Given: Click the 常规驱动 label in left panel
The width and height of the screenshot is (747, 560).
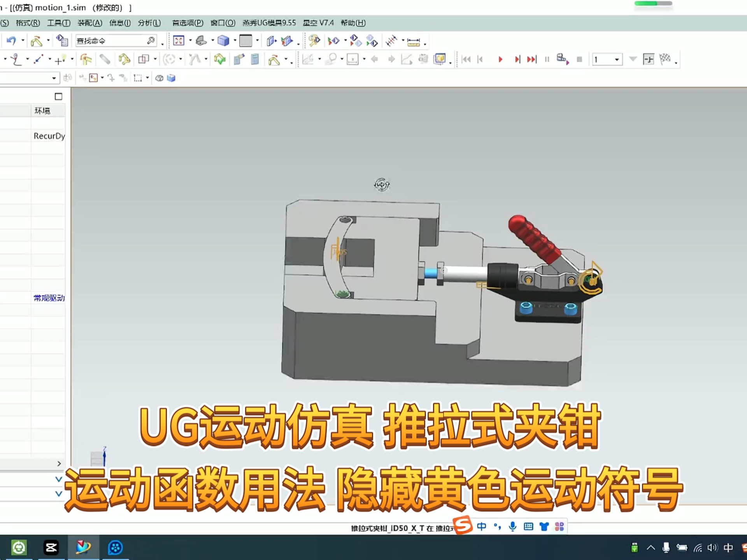Looking at the screenshot, I should tap(48, 298).
